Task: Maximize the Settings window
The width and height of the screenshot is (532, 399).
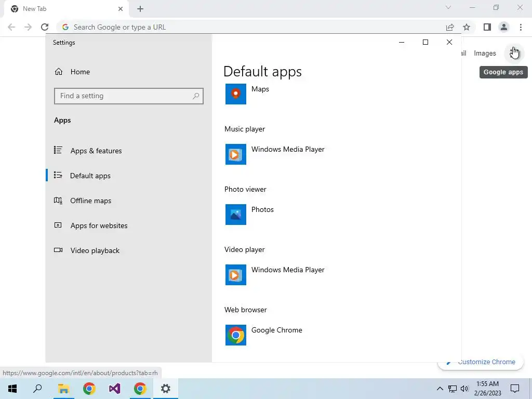Action: (425, 42)
